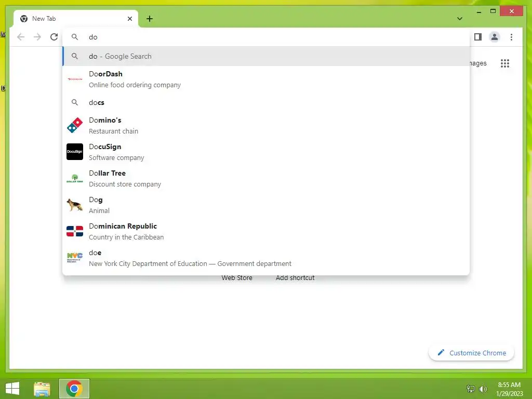Click the Dollar Tree logo icon
This screenshot has width=532, height=399.
point(75,179)
